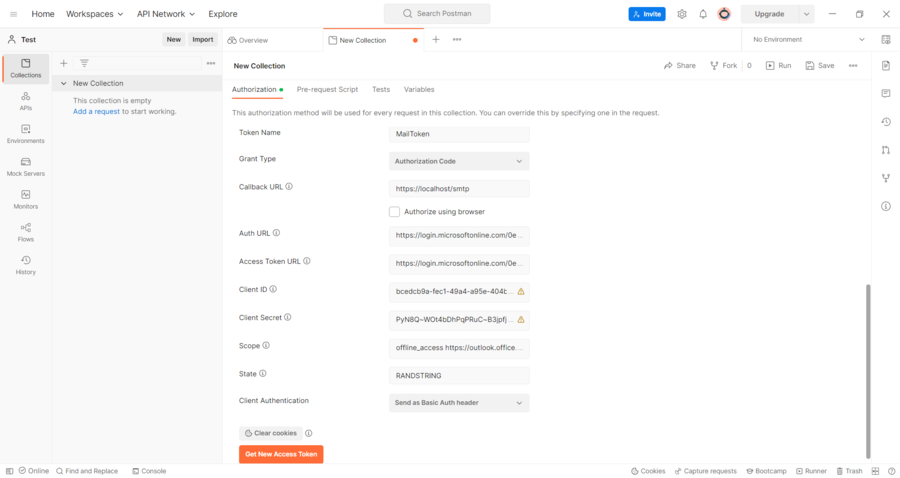Image resolution: width=900 pixels, height=478 pixels.
Task: Open environment quick look icon
Action: coord(886,40)
